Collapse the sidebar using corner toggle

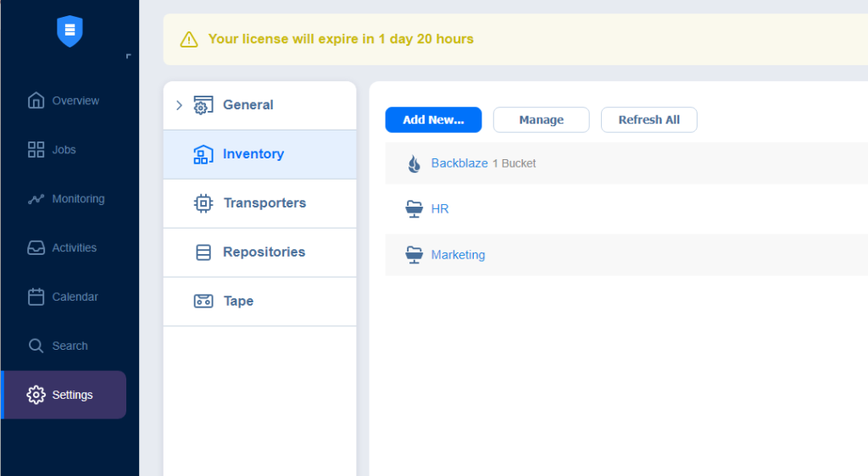click(x=129, y=56)
